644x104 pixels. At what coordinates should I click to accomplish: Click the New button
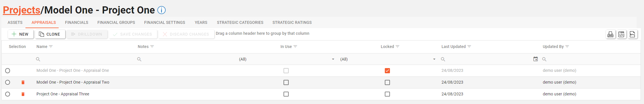21,34
